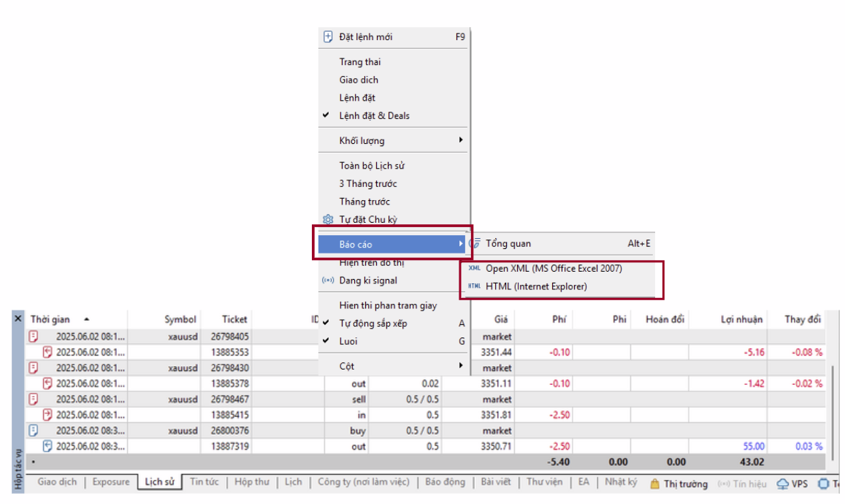Open the Tin tức tab
This screenshot has height=504, width=845.
tap(205, 482)
